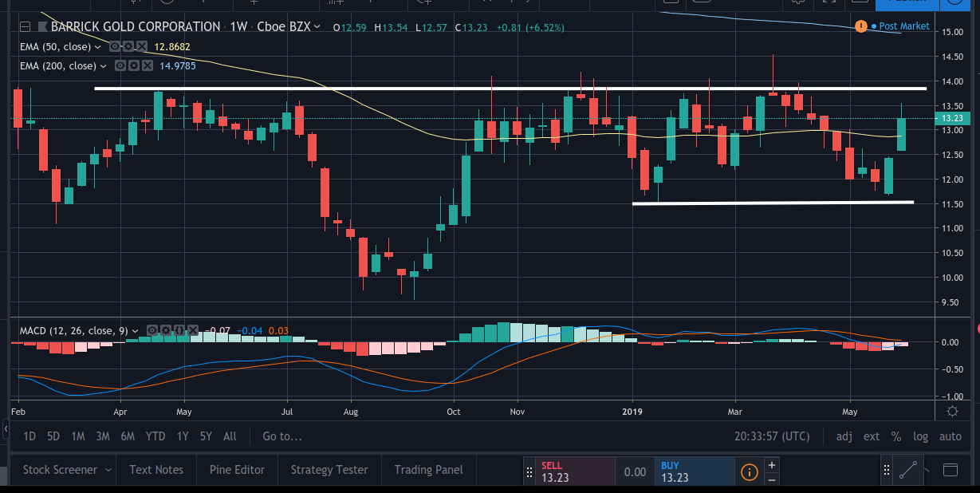Image resolution: width=980 pixels, height=493 pixels.
Task: Toggle log scale mode
Action: pyautogui.click(x=921, y=436)
